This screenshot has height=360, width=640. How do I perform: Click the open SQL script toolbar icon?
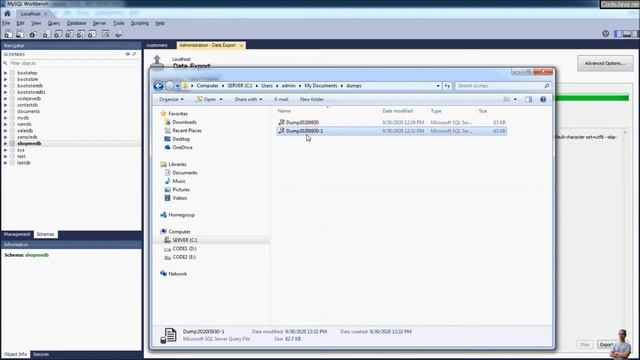[x=19, y=34]
